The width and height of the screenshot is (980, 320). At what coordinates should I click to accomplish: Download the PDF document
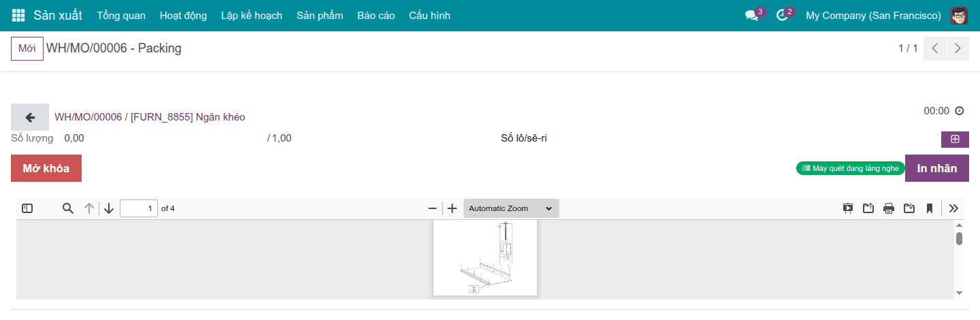(x=909, y=208)
